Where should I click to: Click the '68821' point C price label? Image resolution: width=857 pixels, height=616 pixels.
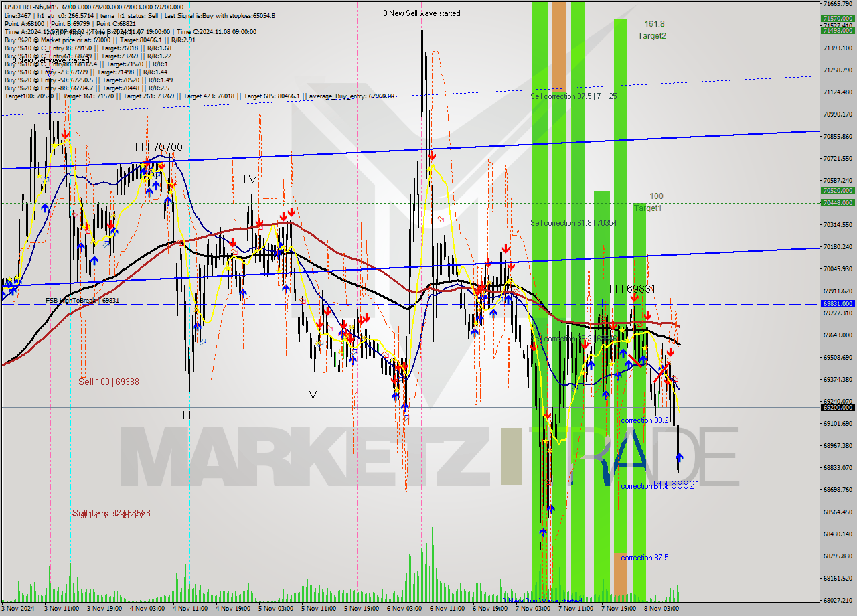click(x=685, y=484)
